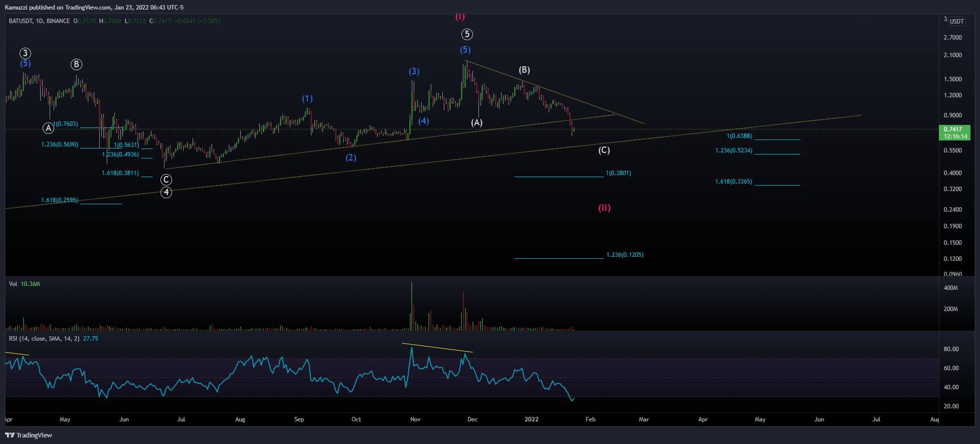Click the 2.7000 price axis level

click(x=953, y=38)
